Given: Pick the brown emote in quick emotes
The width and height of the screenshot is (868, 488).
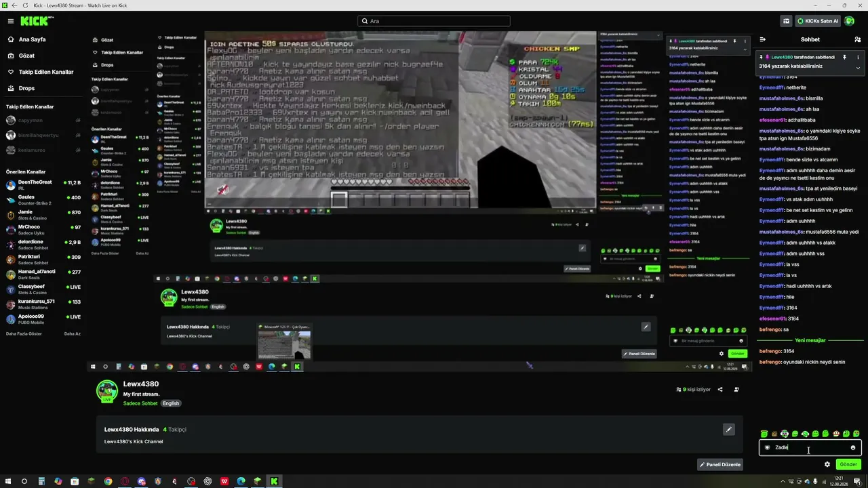Looking at the screenshot, I should [x=774, y=434].
